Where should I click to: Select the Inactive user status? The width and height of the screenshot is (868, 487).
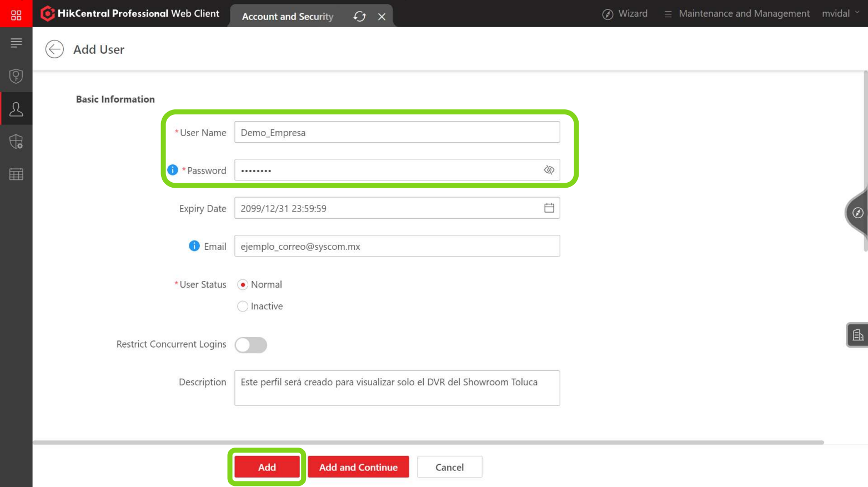click(x=243, y=307)
